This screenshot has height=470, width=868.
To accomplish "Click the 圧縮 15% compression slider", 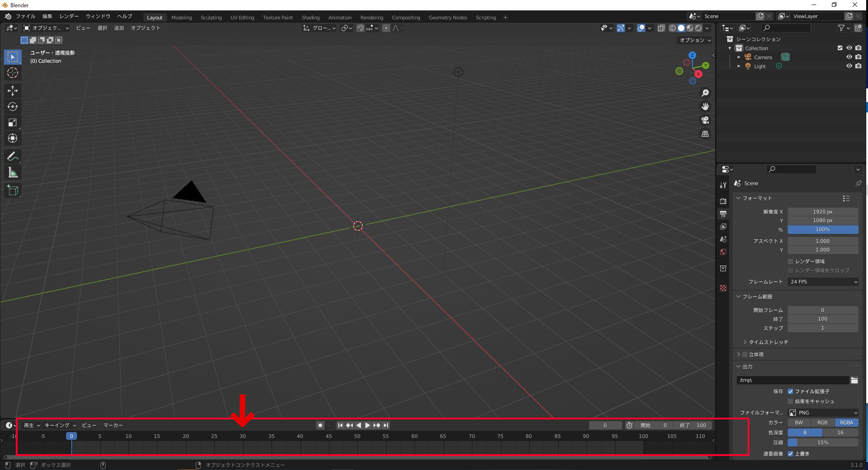I will tap(823, 442).
